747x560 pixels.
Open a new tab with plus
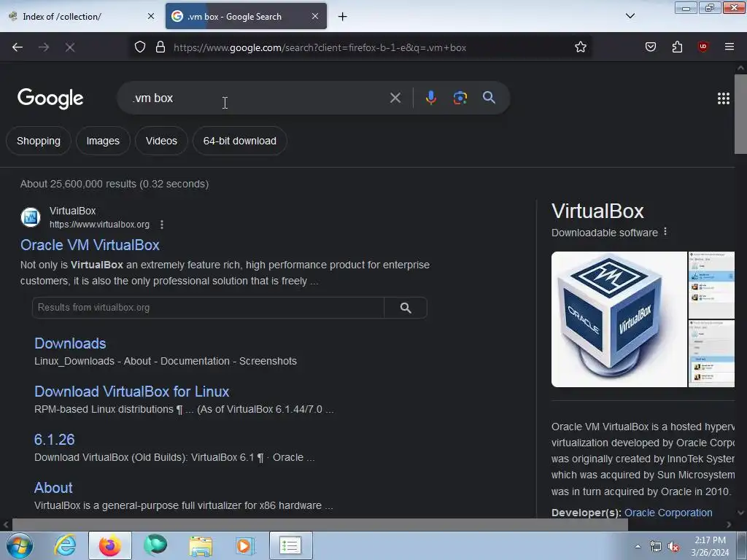pos(342,17)
